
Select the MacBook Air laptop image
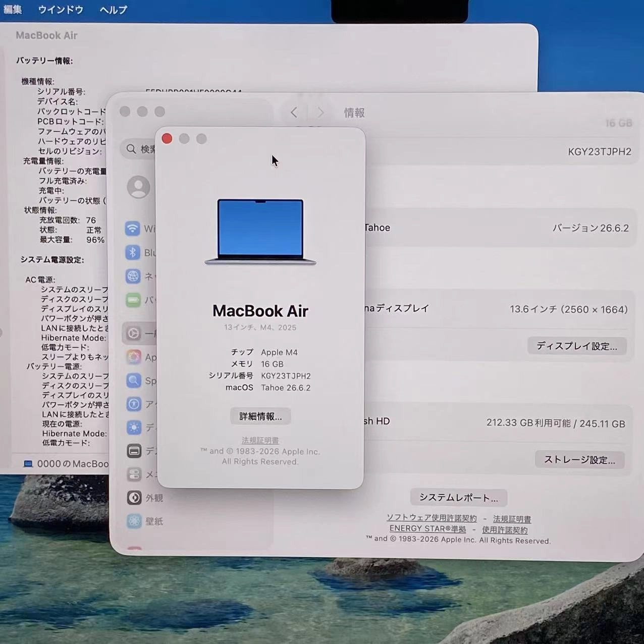point(260,232)
